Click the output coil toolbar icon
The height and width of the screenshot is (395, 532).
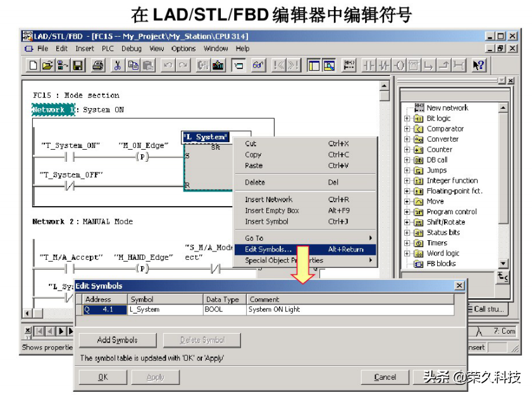pos(400,65)
